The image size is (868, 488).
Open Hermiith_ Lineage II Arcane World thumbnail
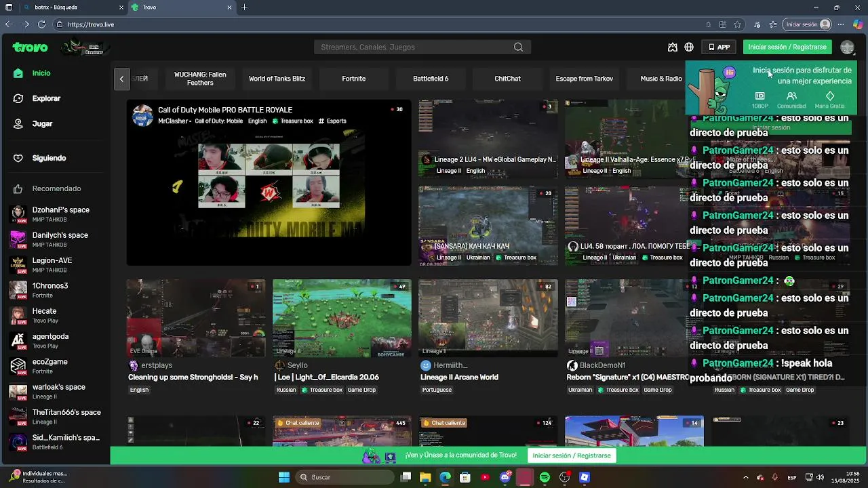tap(488, 318)
